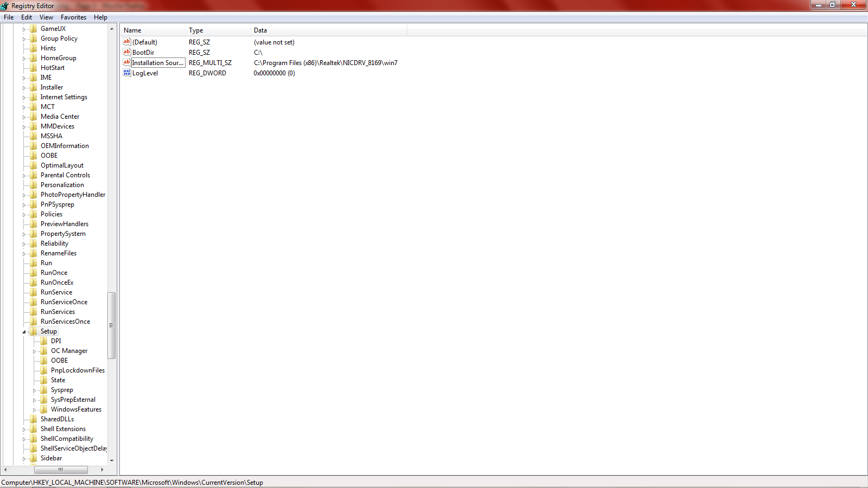This screenshot has height=488, width=868.
Task: Select the HotStart folder icon
Action: pyautogui.click(x=34, y=68)
